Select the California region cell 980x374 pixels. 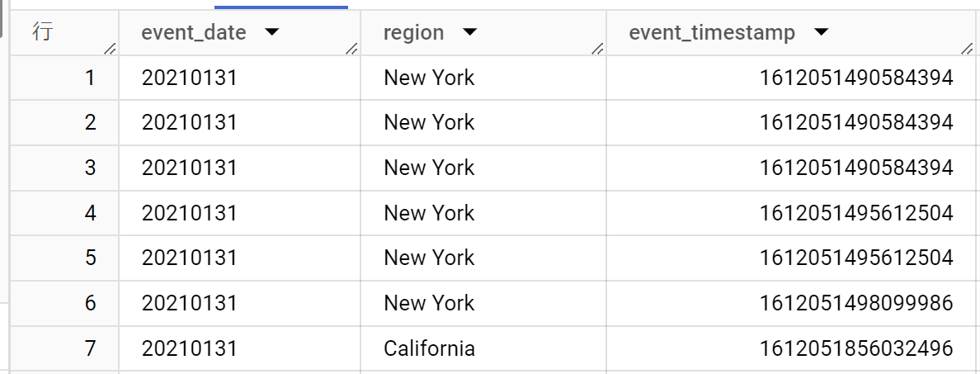(429, 348)
